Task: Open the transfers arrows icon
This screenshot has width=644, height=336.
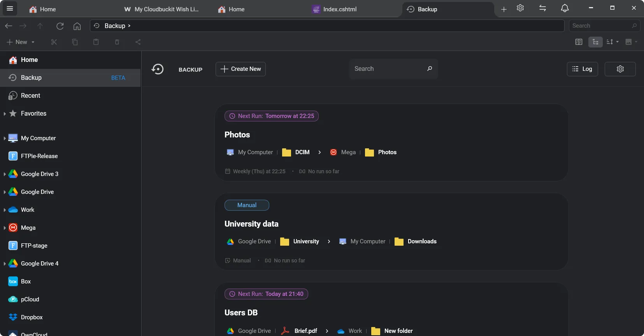Action: coord(542,8)
